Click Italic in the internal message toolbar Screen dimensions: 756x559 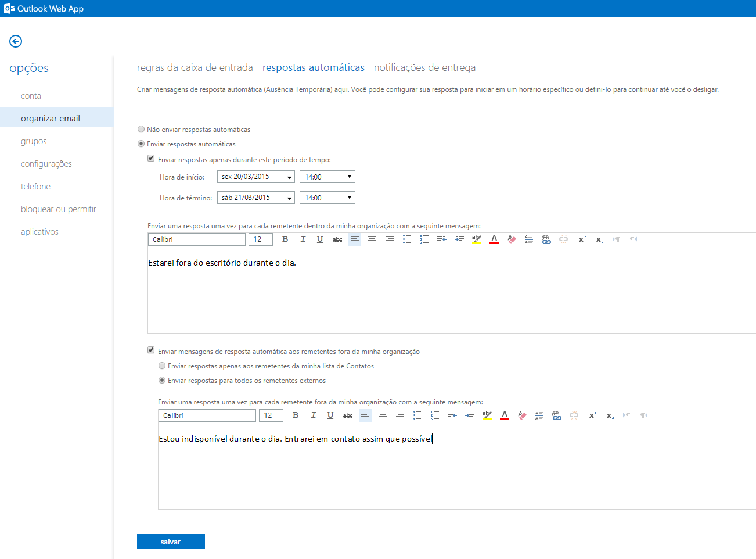[x=303, y=239]
